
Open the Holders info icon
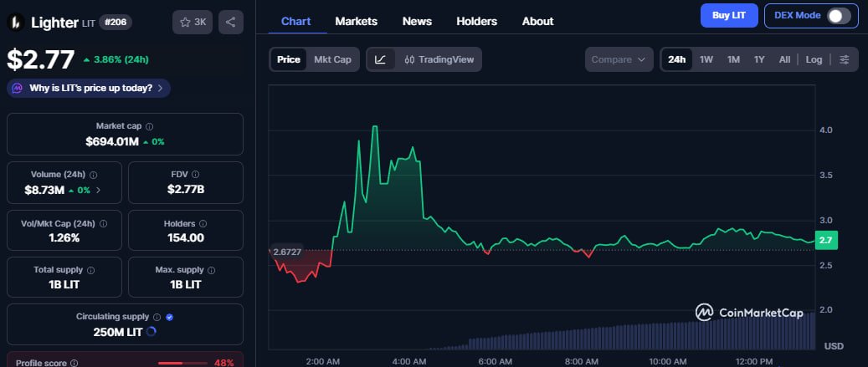pyautogui.click(x=203, y=224)
